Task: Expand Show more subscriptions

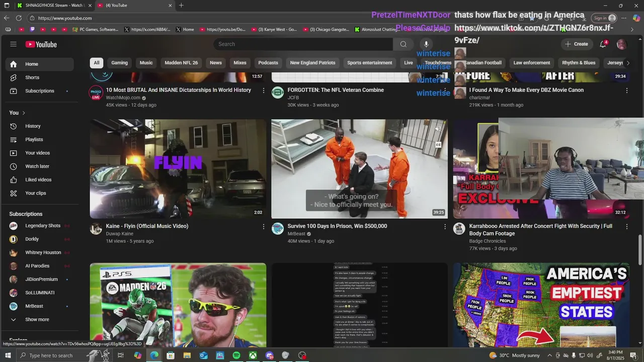Action: (40, 319)
